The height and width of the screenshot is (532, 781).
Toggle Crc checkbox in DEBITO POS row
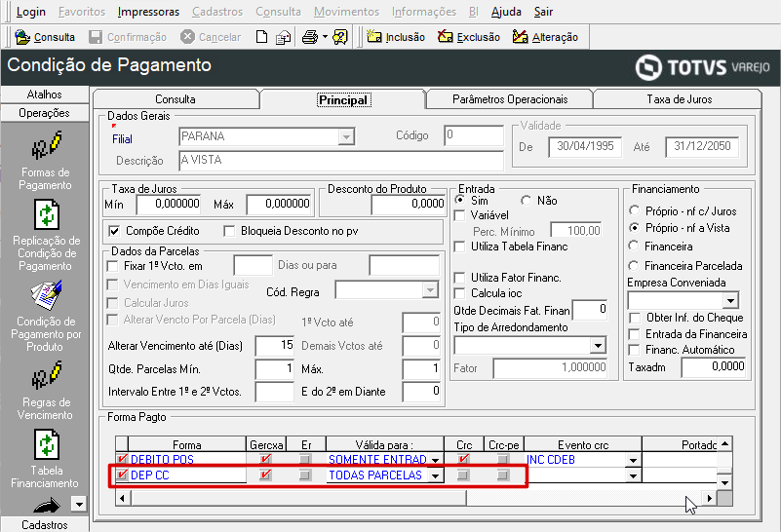click(463, 458)
